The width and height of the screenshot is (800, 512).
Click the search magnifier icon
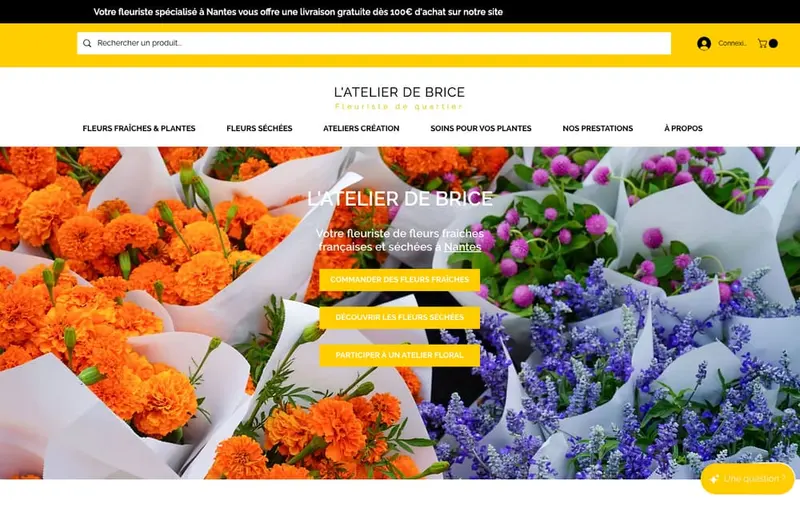click(x=87, y=43)
